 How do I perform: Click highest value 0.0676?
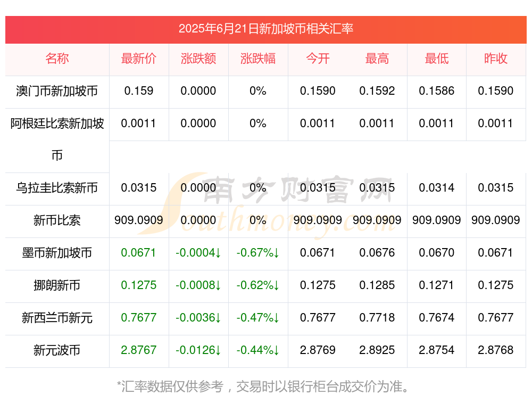coord(377,252)
